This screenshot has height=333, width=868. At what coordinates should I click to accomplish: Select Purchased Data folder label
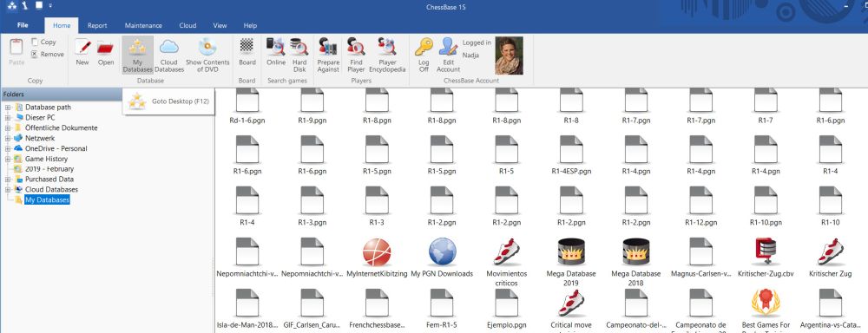(x=49, y=180)
